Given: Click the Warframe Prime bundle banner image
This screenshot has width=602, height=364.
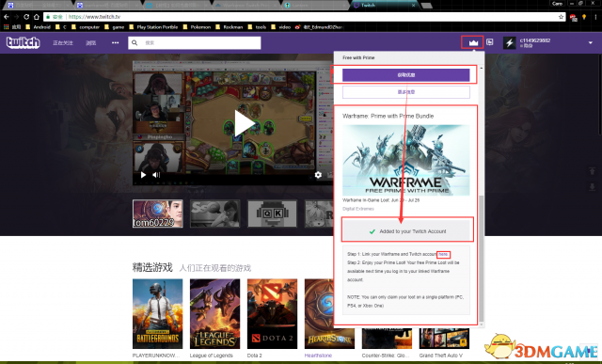Looking at the screenshot, I should tap(405, 160).
